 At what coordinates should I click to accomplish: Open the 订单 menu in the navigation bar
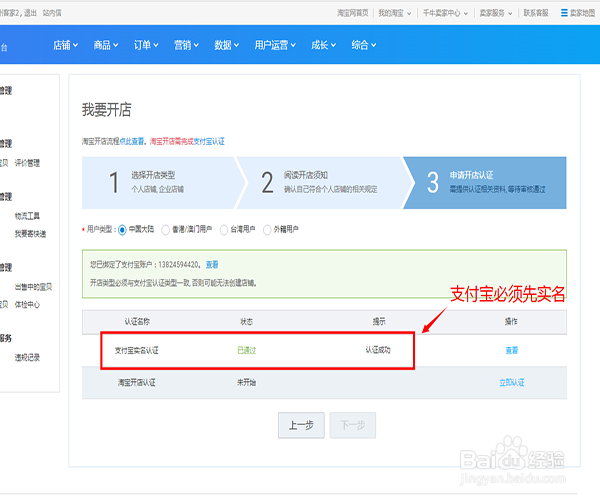pos(146,45)
